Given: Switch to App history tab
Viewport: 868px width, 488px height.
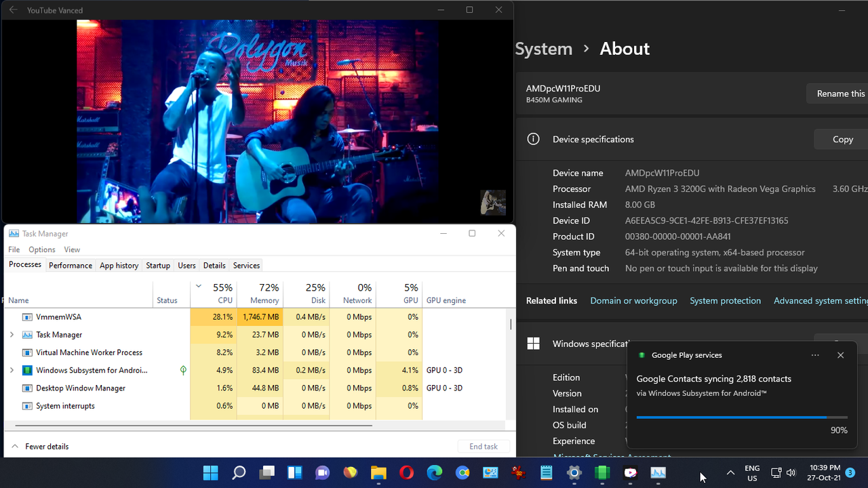Looking at the screenshot, I should point(119,266).
